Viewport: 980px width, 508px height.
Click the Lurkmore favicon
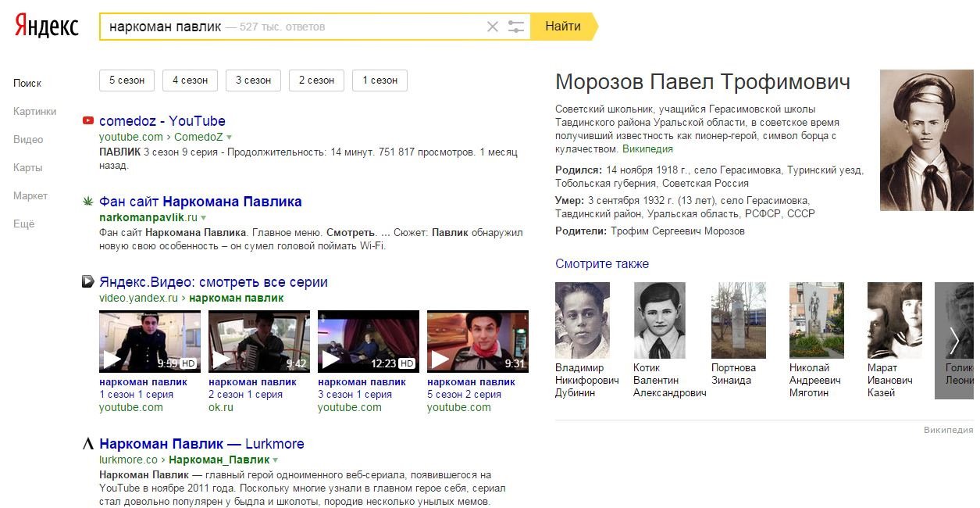click(x=88, y=444)
